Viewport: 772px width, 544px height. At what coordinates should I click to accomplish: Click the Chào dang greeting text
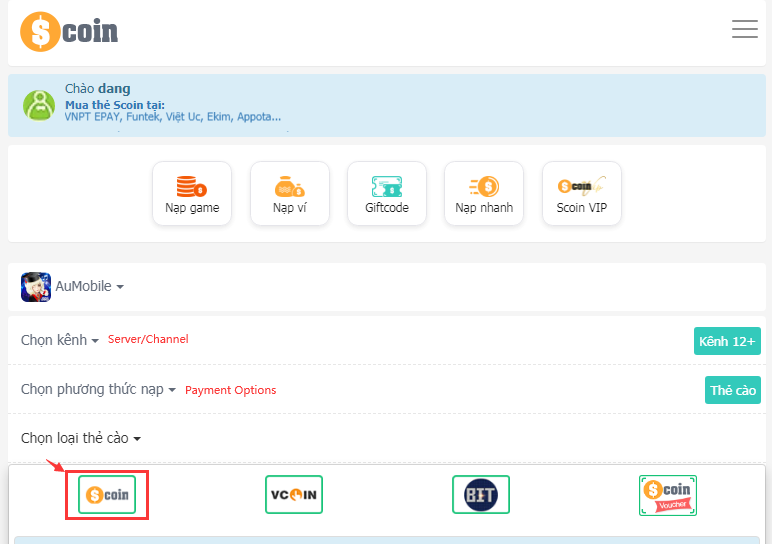tap(97, 89)
